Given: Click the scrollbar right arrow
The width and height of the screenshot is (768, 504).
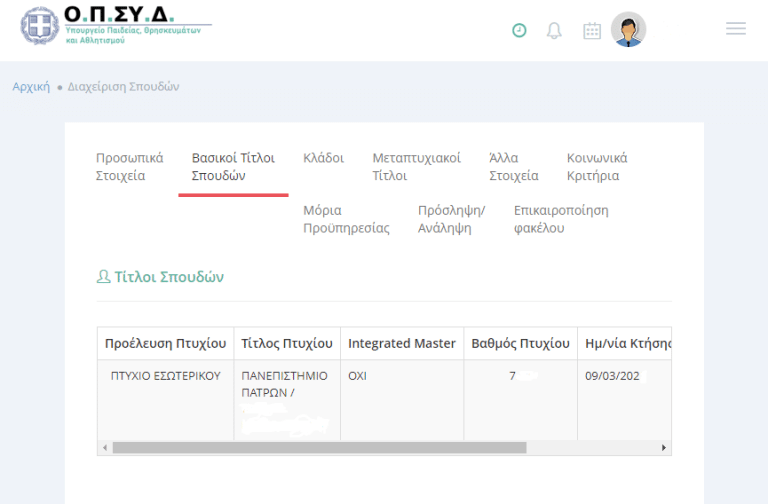Looking at the screenshot, I should coord(664,448).
